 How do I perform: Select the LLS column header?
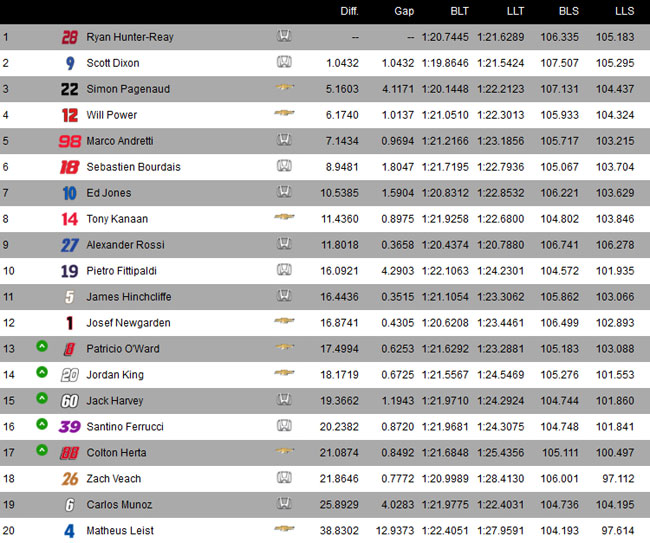625,11
